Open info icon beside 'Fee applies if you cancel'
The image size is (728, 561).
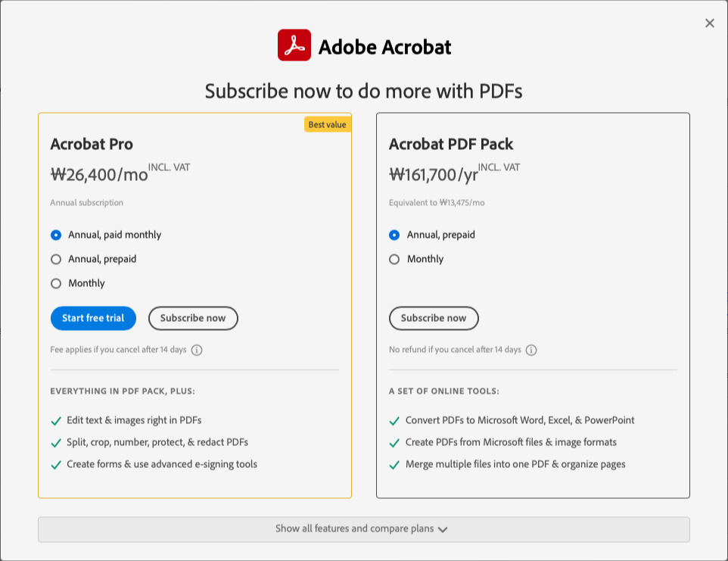pos(197,350)
